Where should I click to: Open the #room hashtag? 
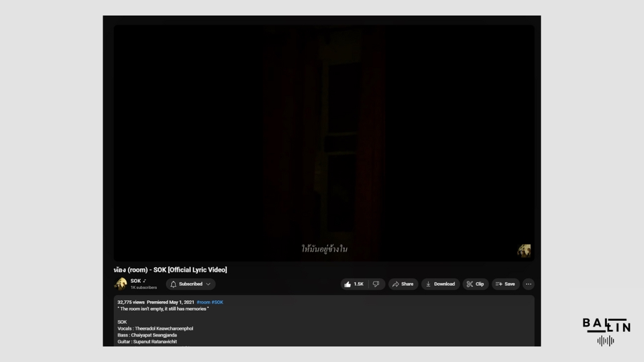[203, 302]
